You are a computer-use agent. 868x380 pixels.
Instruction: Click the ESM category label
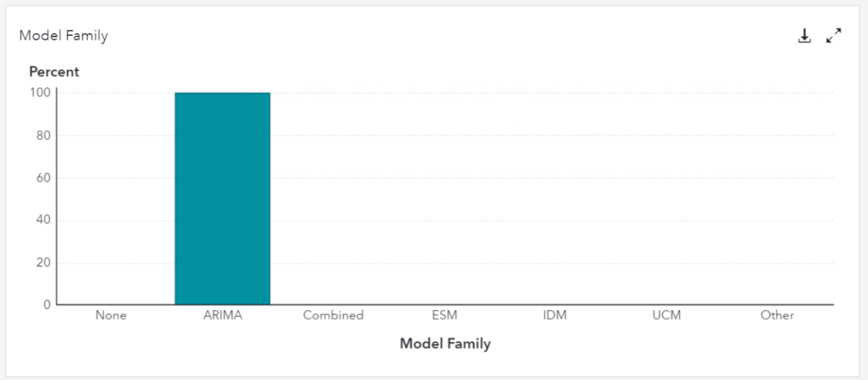pos(445,316)
